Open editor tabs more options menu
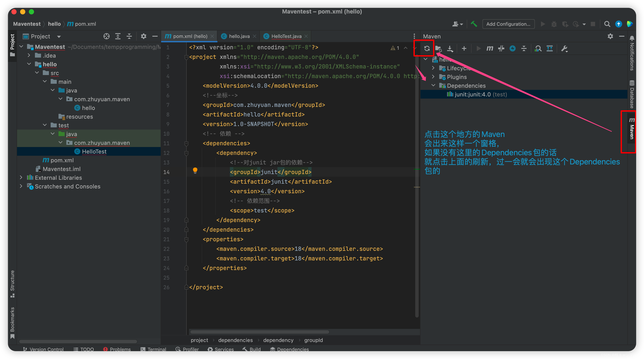The width and height of the screenshot is (644, 359). (414, 36)
